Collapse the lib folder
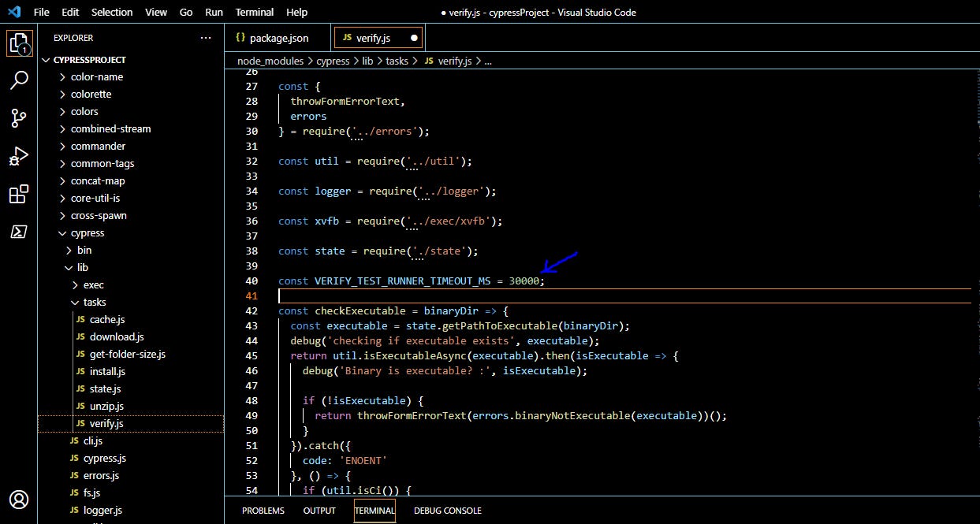980x524 pixels. (x=83, y=267)
